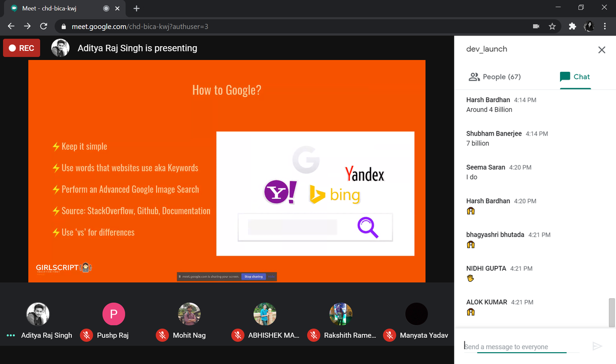
Task: Click Manyata Yadav's muted microphone icon
Action: pyautogui.click(x=390, y=335)
